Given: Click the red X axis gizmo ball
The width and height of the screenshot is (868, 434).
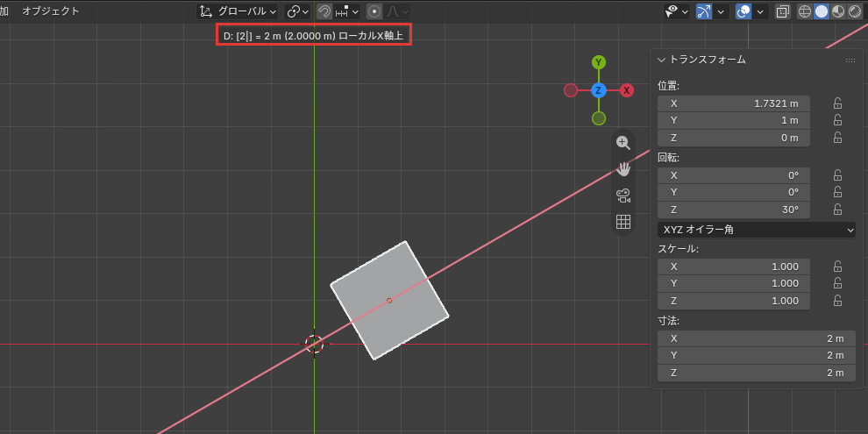Looking at the screenshot, I should [x=627, y=90].
